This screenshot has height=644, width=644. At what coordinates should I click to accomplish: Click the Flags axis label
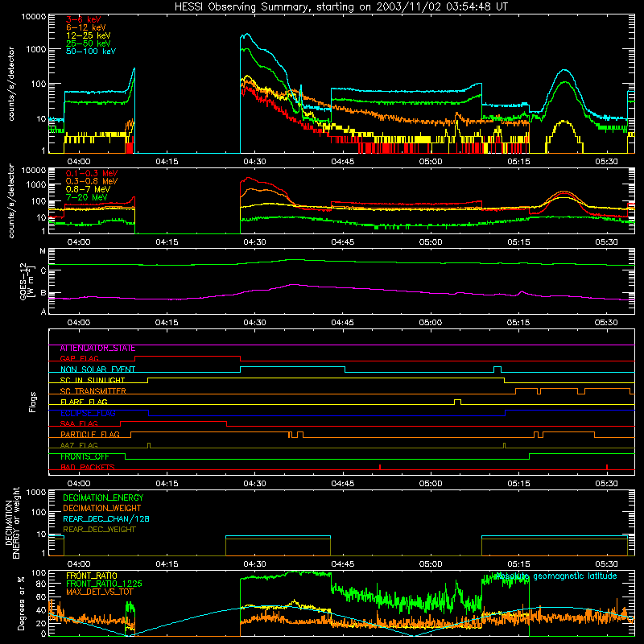(x=33, y=402)
